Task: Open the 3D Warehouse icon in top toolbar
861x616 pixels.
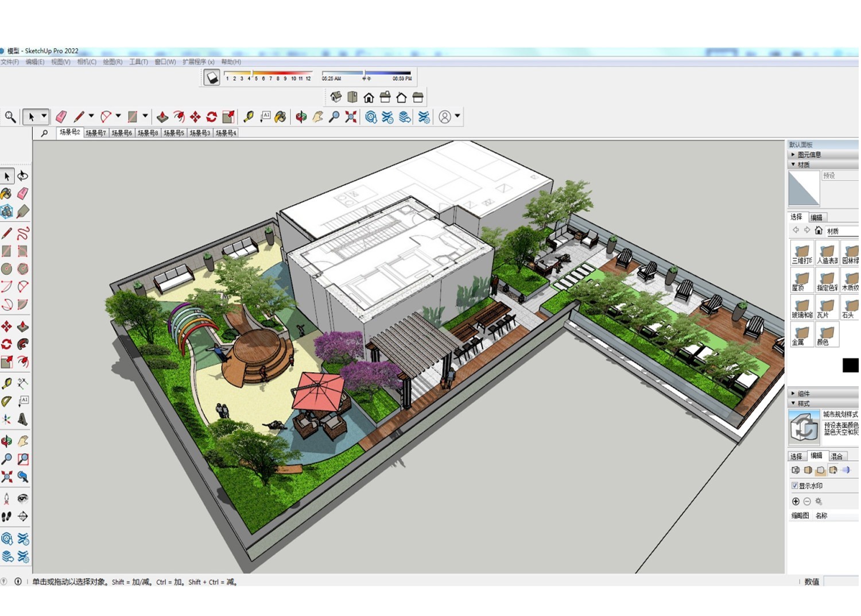Action: (x=371, y=117)
